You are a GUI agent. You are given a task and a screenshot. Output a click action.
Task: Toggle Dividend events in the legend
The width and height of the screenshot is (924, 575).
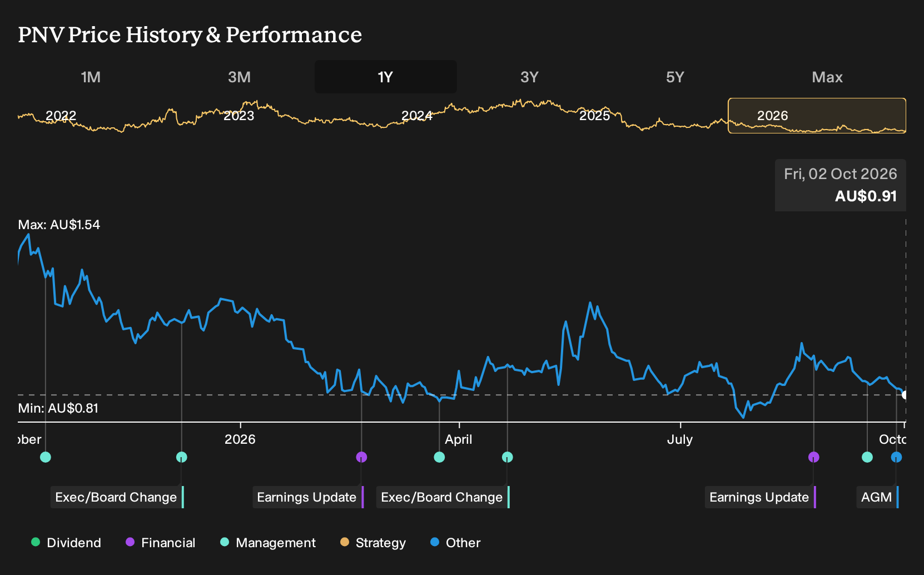tap(66, 543)
